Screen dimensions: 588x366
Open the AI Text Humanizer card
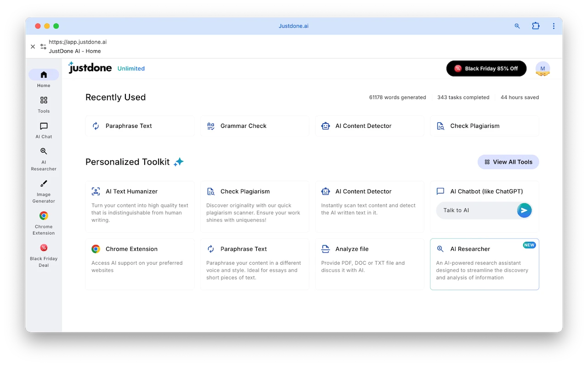point(140,206)
